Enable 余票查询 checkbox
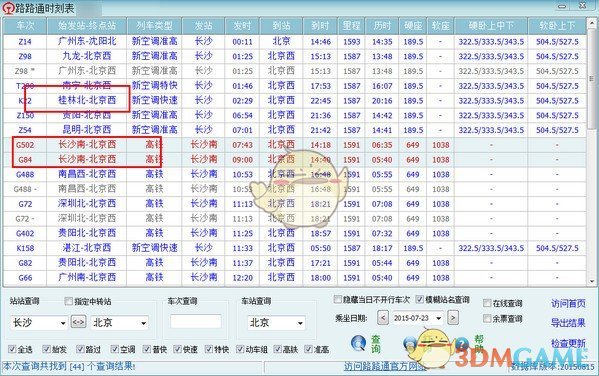599x376 pixels. pyautogui.click(x=487, y=318)
